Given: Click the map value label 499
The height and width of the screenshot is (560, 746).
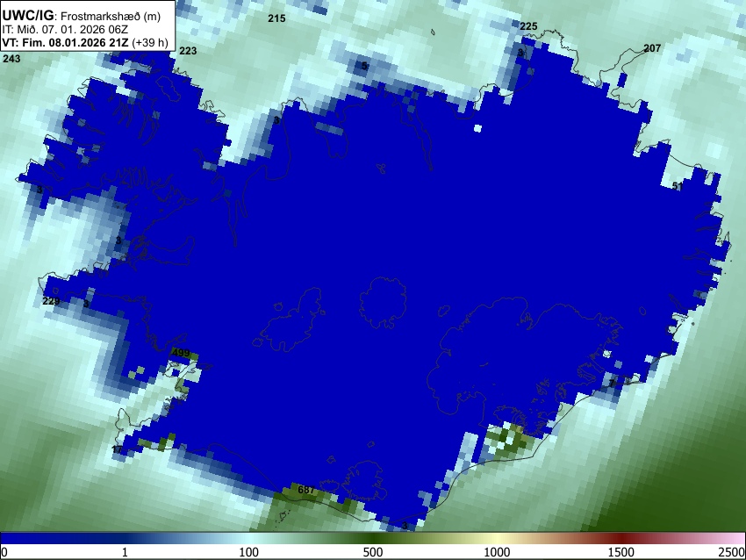Looking at the screenshot, I should (x=181, y=353).
